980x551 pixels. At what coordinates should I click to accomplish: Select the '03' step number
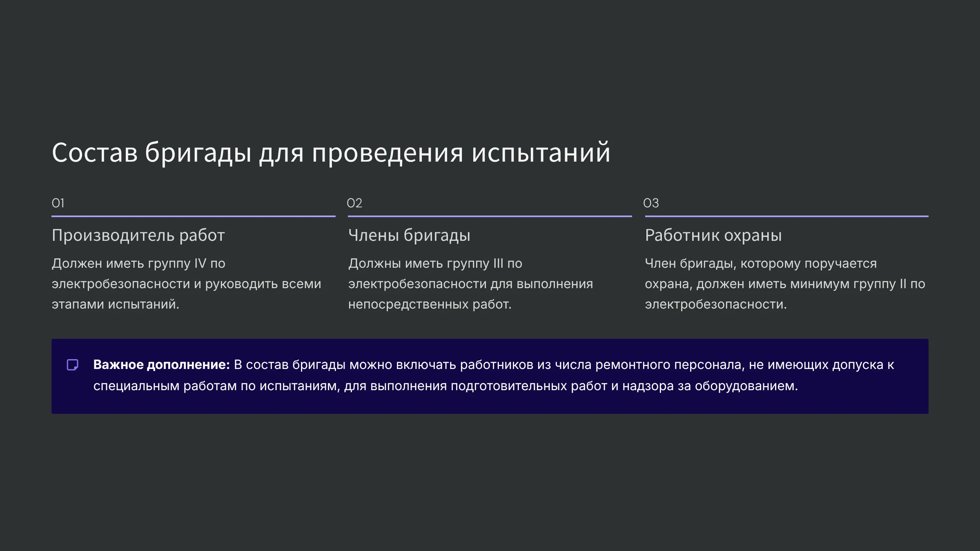click(651, 203)
